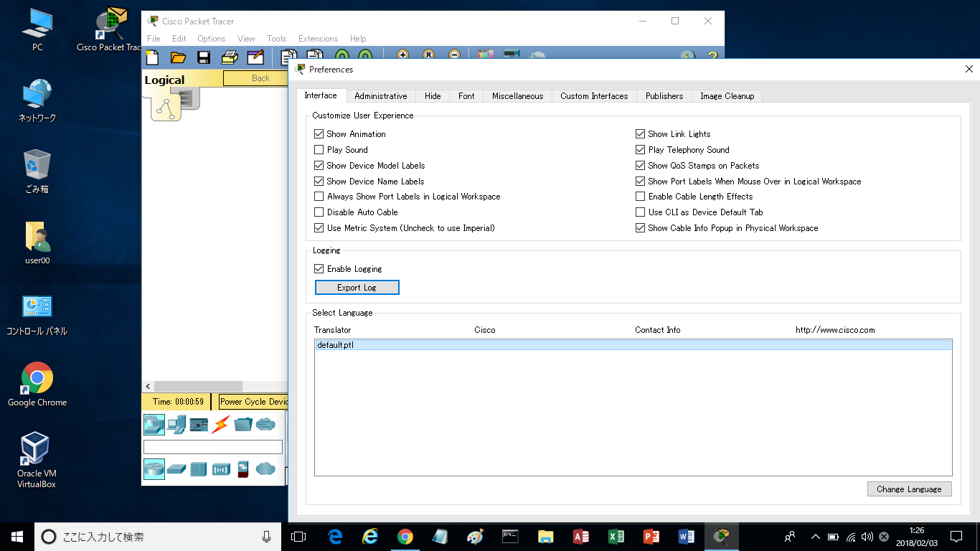This screenshot has width=980, height=551.
Task: Uncheck Show Device Model Labels
Action: click(319, 165)
